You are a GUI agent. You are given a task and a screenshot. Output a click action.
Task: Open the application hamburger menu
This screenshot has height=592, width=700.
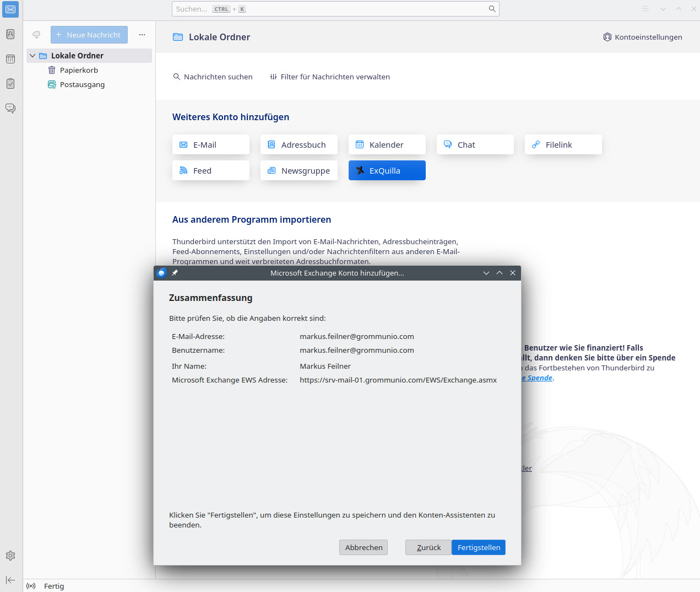pyautogui.click(x=645, y=9)
